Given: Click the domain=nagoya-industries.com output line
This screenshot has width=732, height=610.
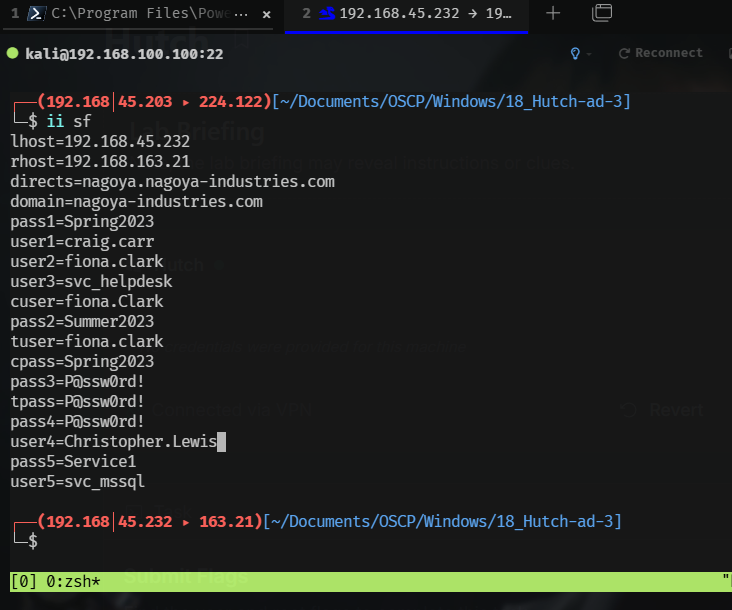Looking at the screenshot, I should pos(137,202).
